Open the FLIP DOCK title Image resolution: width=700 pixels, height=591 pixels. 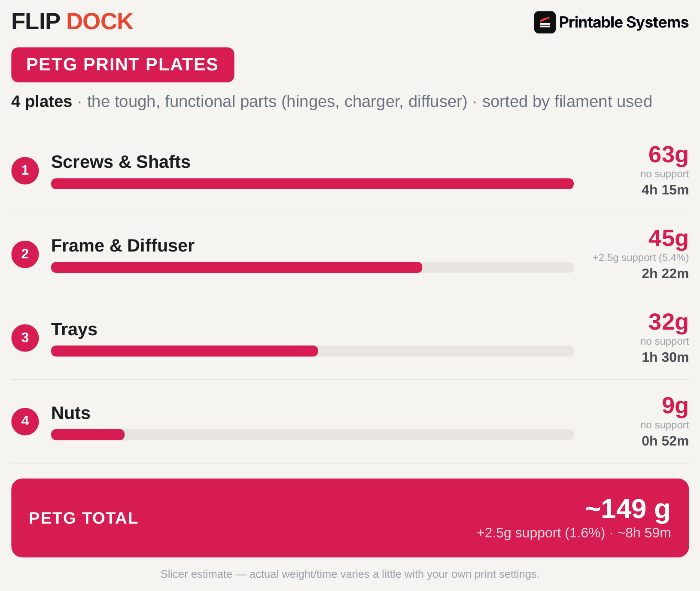tap(72, 21)
